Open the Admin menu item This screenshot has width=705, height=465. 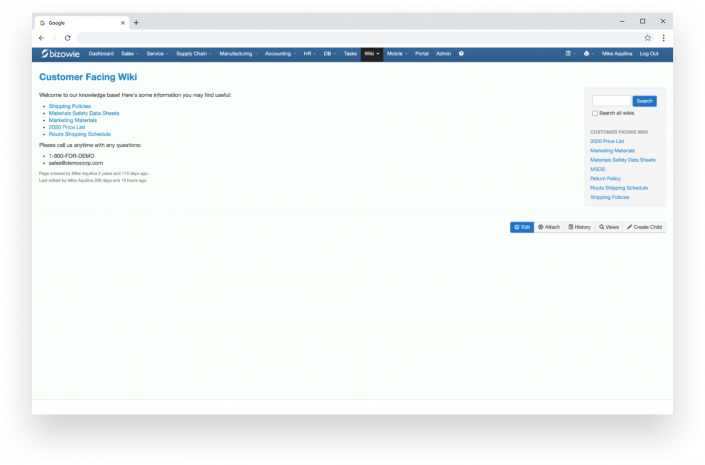[x=443, y=54]
